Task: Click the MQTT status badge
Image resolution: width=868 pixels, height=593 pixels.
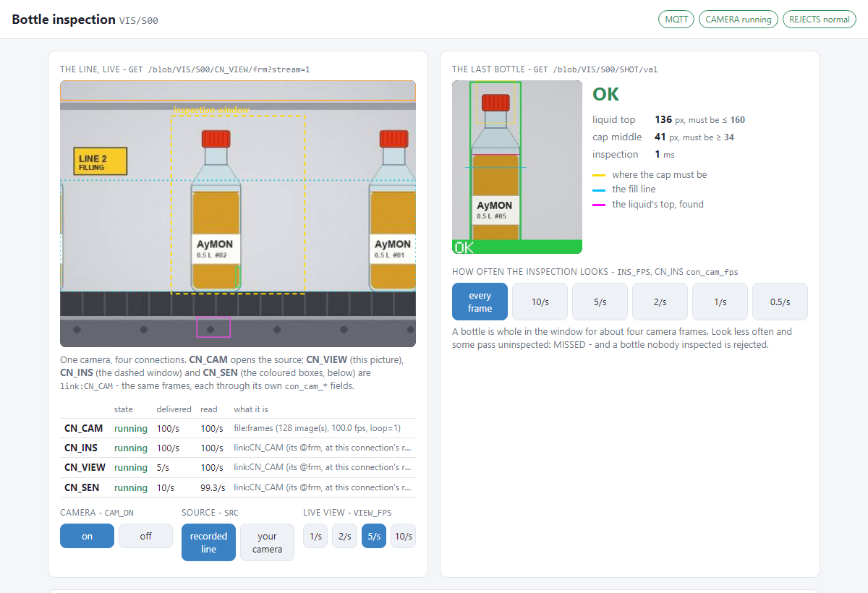Action: (x=676, y=20)
